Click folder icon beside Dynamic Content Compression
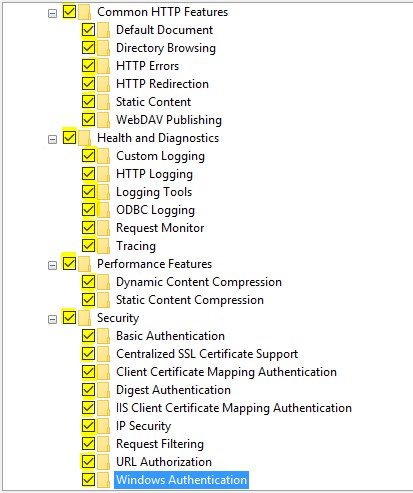 (104, 282)
